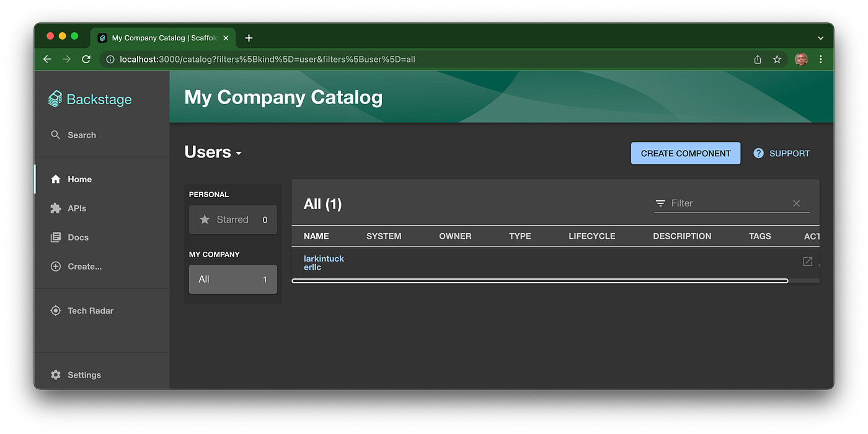Click the Settings gear icon
The image size is (868, 434).
click(x=56, y=375)
